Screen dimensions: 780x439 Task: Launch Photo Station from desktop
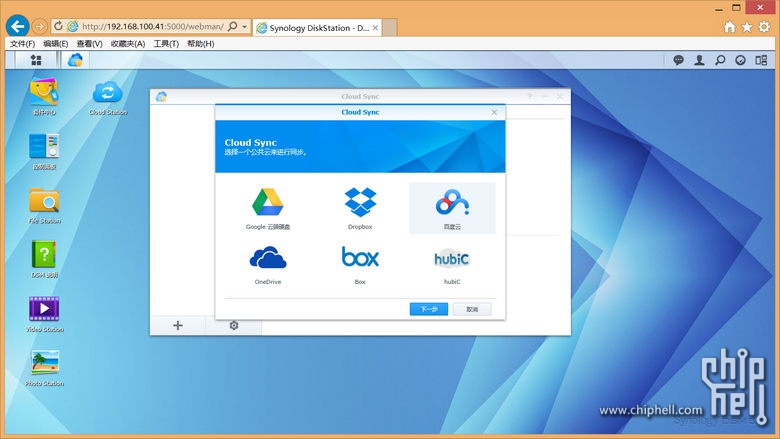44,368
